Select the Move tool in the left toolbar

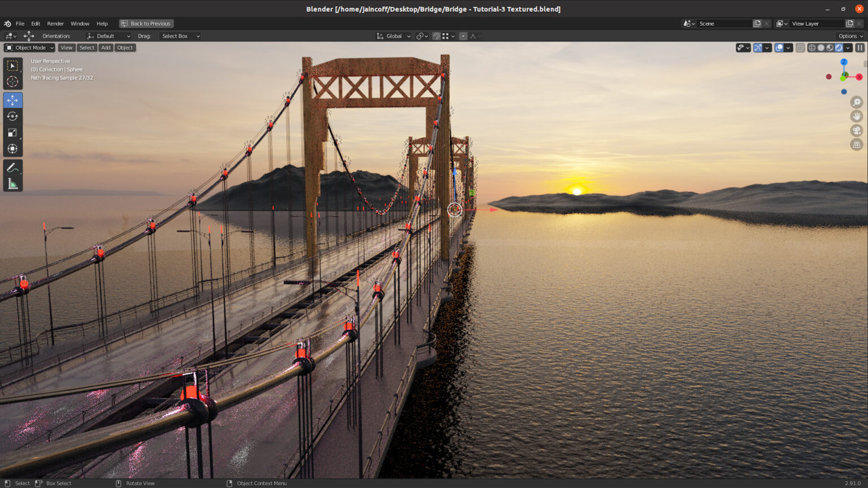[12, 99]
